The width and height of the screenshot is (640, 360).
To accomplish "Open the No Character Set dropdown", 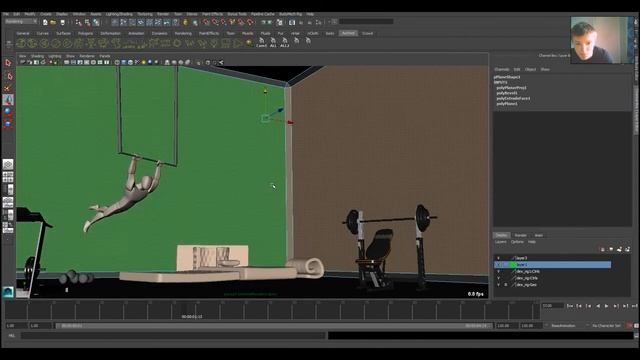I will click(606, 326).
